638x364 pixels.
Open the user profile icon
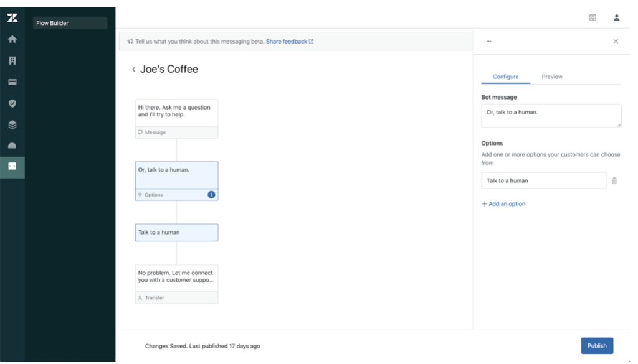point(616,17)
